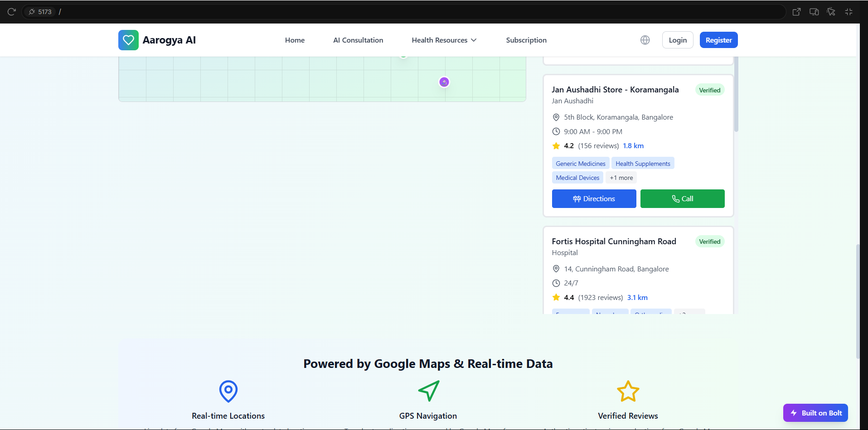Click the page vertical scrollbar
This screenshot has height=430, width=868.
(x=858, y=301)
